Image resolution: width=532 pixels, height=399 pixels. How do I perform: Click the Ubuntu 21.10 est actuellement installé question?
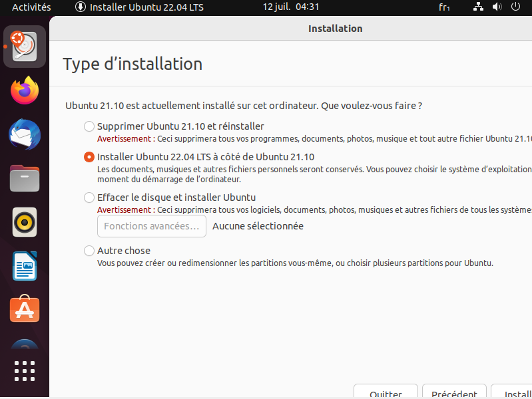pyautogui.click(x=244, y=106)
